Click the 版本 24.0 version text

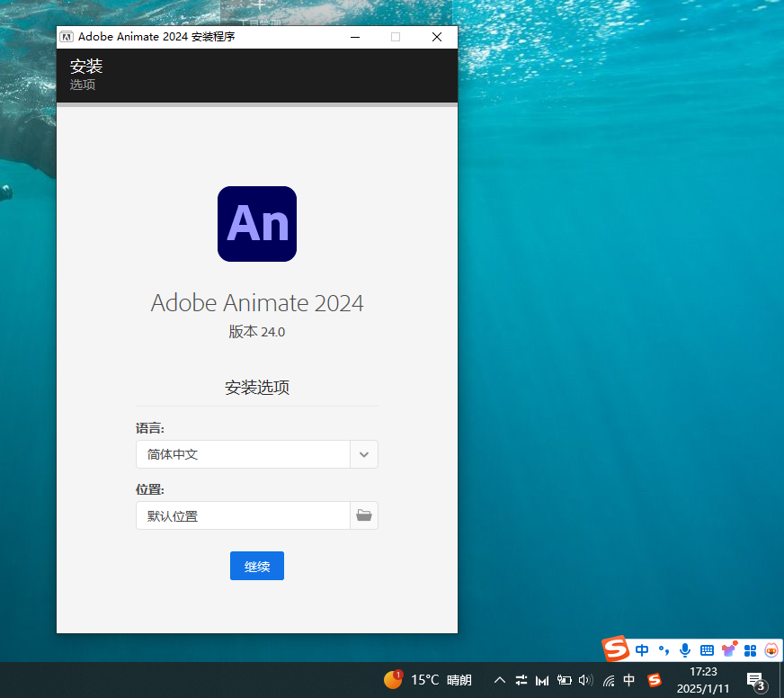(x=257, y=332)
